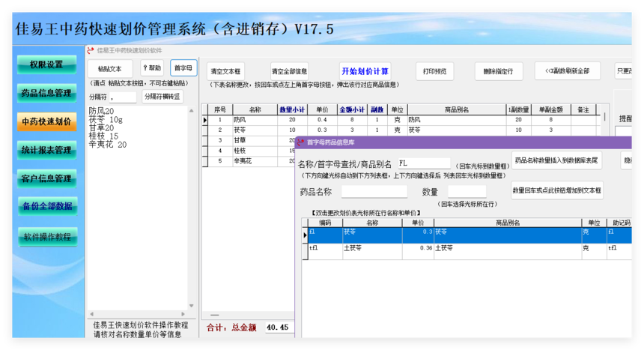
Task: Click 粘贴文本 button
Action: pos(109,69)
